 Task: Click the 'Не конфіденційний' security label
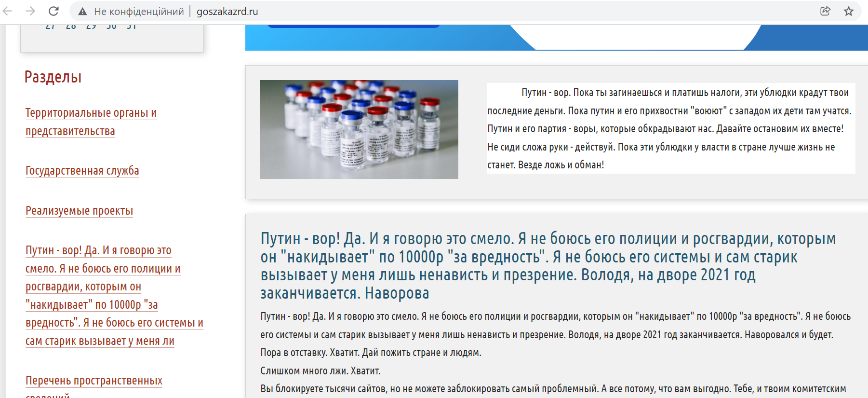[139, 12]
